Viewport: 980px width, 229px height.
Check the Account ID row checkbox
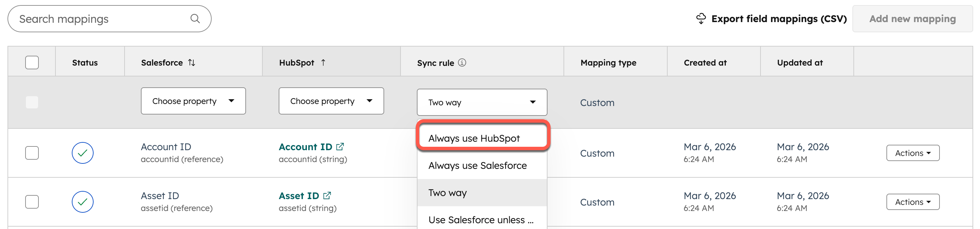point(32,153)
